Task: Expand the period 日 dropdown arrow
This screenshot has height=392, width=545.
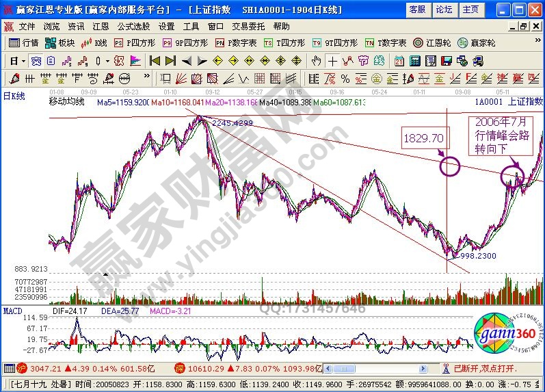Action: point(23,60)
